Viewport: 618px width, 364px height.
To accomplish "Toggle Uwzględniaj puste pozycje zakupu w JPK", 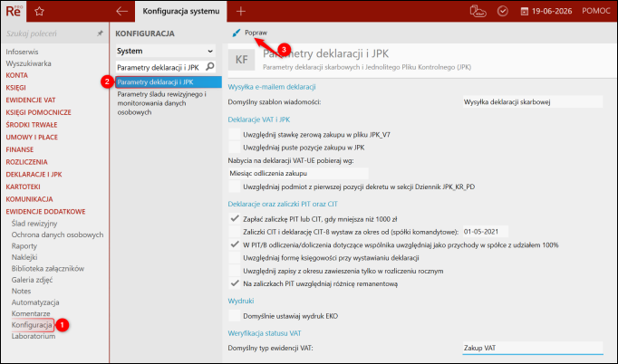I will 235,148.
